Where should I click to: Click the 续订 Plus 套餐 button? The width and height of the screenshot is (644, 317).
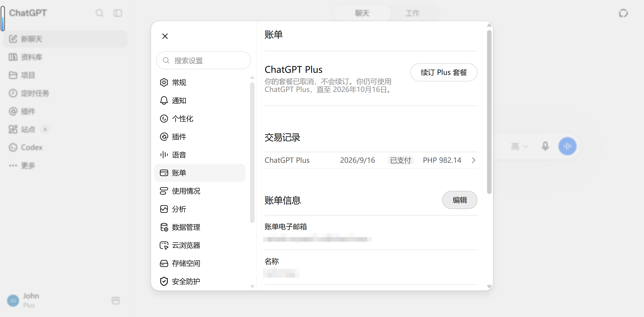(x=444, y=72)
